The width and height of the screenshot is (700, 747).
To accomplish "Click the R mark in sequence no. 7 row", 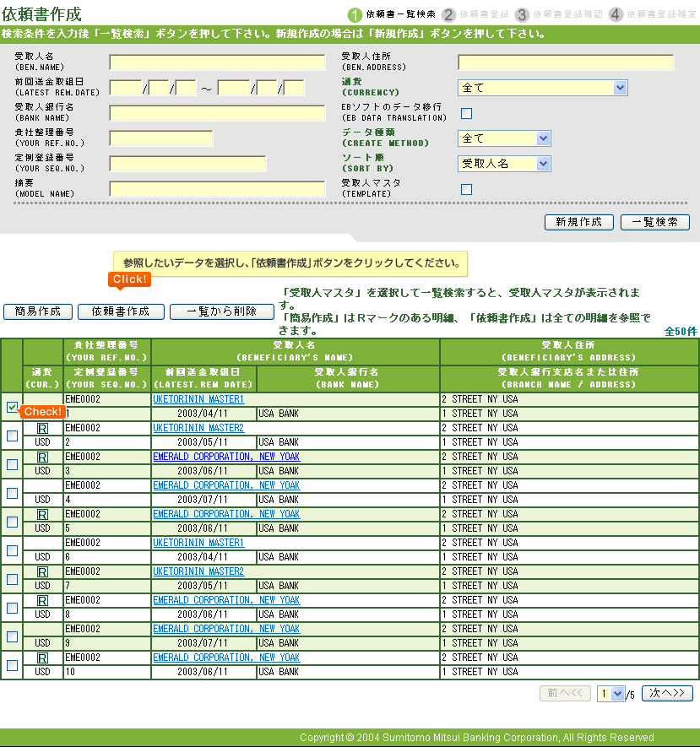I will (x=42, y=571).
